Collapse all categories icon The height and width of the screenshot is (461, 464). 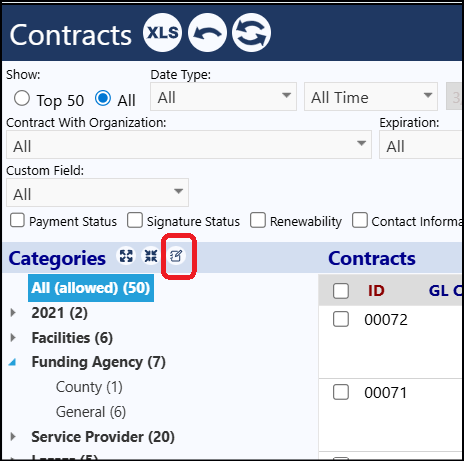[151, 256]
